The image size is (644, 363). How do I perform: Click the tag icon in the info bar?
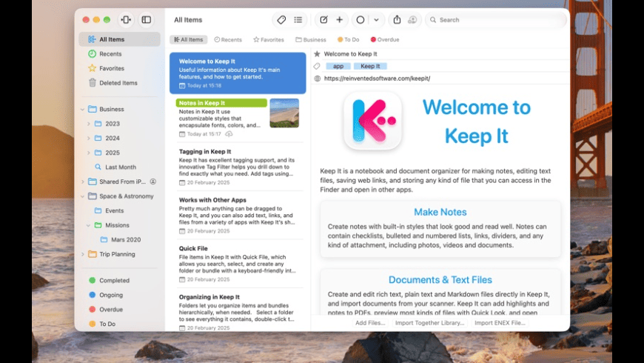[x=317, y=66]
